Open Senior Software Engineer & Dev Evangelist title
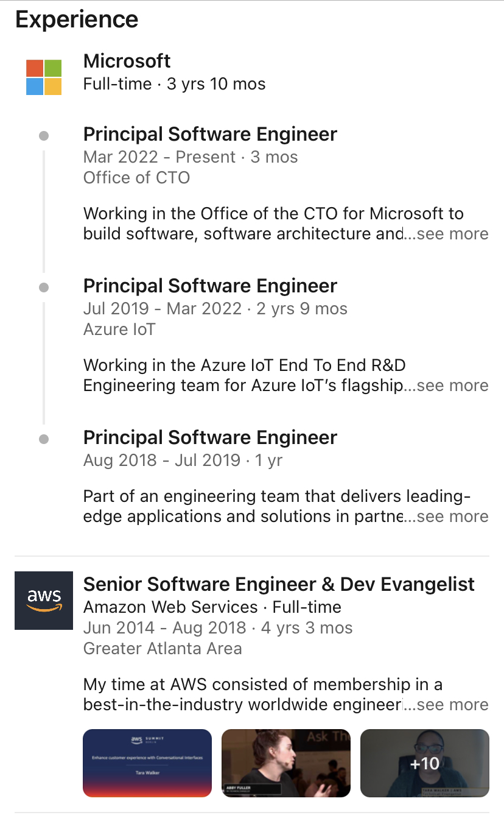Screen dimensions: 504x815 pyautogui.click(x=279, y=584)
